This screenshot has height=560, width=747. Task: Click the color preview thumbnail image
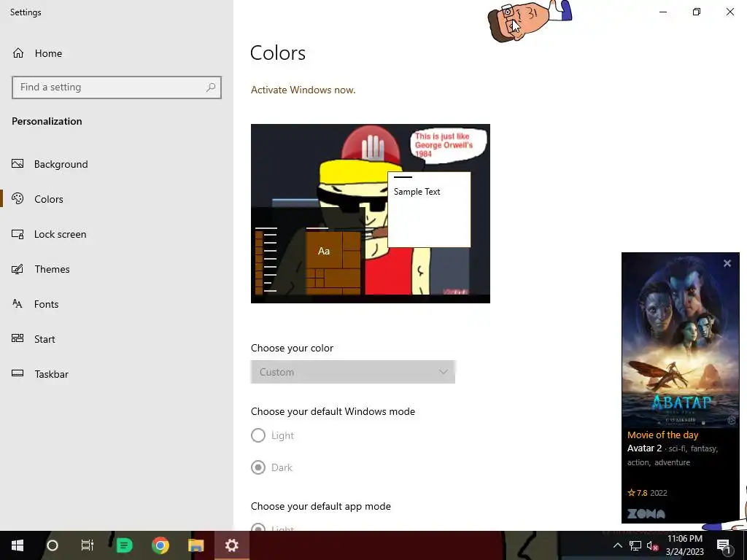[x=370, y=214]
